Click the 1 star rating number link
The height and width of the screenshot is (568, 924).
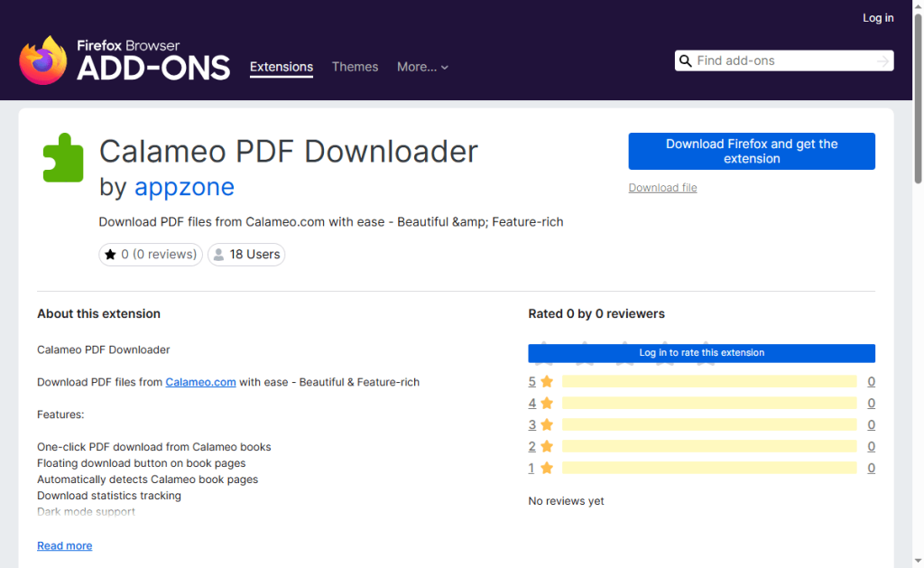531,468
